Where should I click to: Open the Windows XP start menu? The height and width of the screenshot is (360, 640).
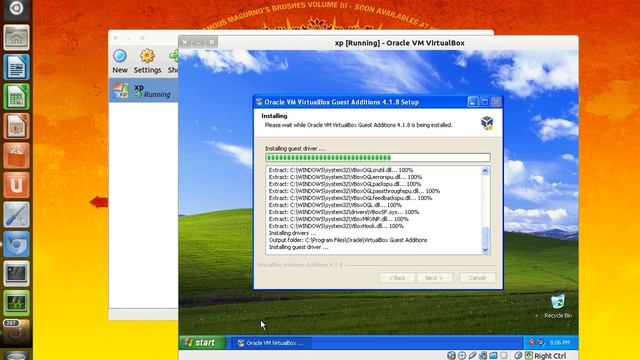tap(202, 342)
